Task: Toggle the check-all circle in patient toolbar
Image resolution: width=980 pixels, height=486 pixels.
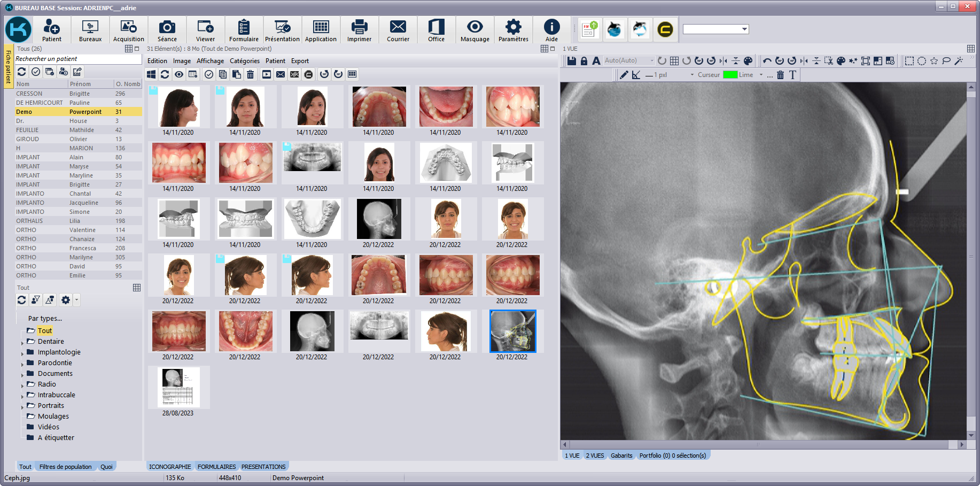Action: tap(36, 72)
